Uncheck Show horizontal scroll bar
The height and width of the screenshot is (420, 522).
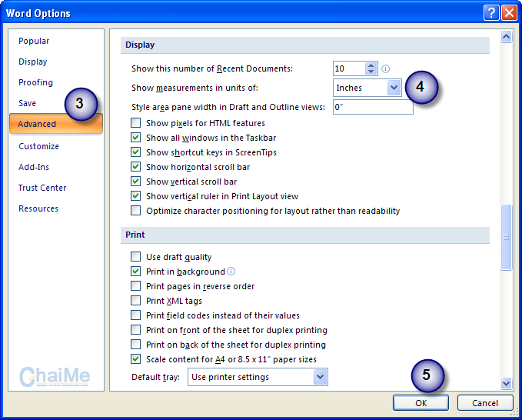136,167
